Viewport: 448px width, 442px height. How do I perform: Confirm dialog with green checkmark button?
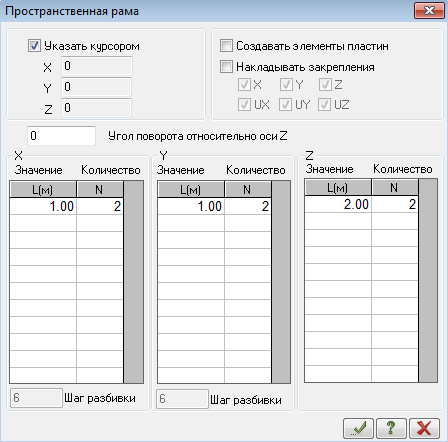click(x=358, y=428)
